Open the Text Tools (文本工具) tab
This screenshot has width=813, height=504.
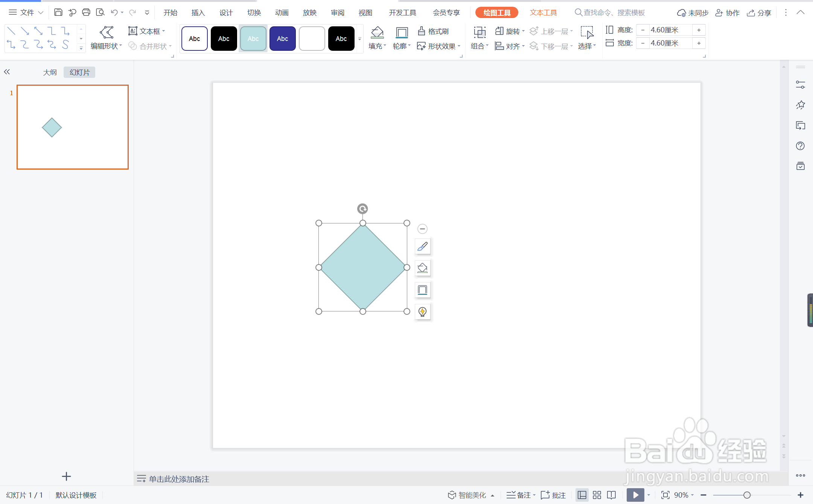pyautogui.click(x=543, y=13)
